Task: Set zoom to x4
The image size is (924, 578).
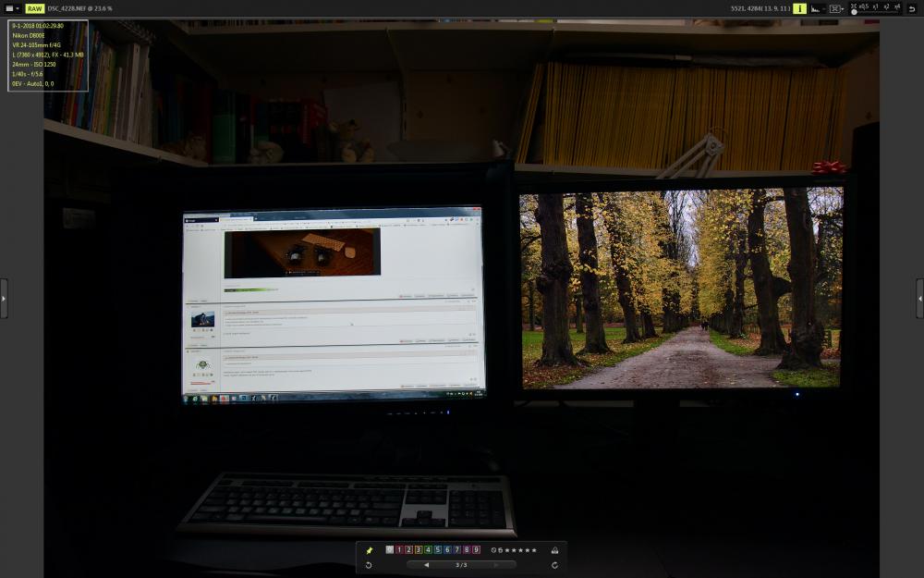Action: click(x=897, y=6)
